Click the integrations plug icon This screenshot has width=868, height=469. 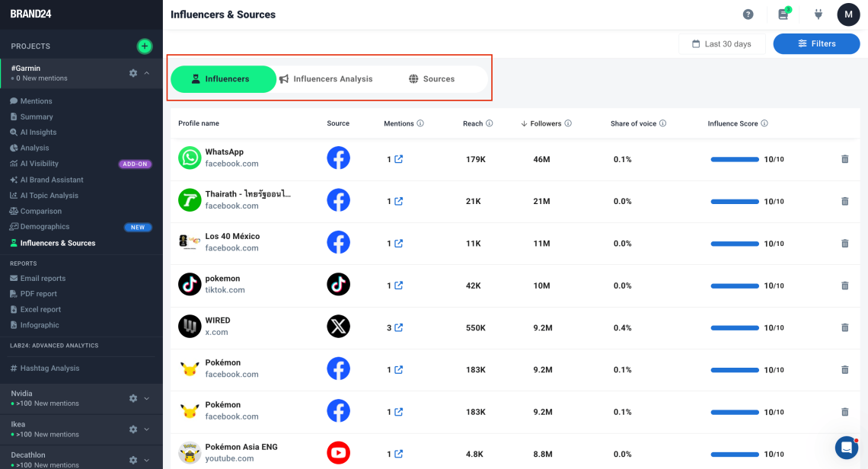819,14
